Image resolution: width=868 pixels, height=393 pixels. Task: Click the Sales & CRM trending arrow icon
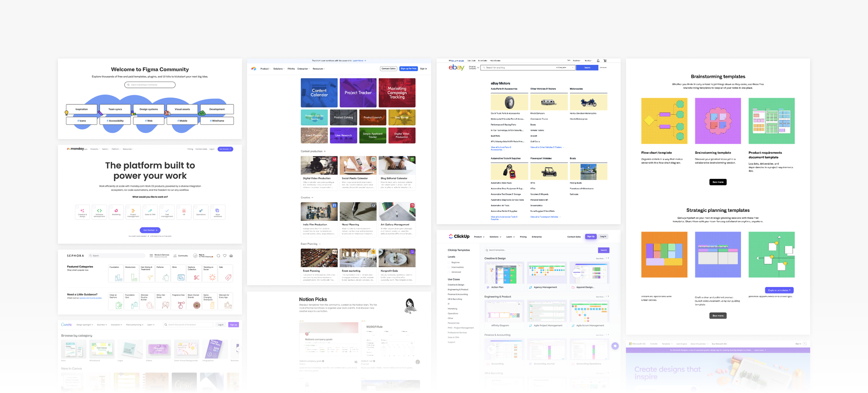[150, 210]
